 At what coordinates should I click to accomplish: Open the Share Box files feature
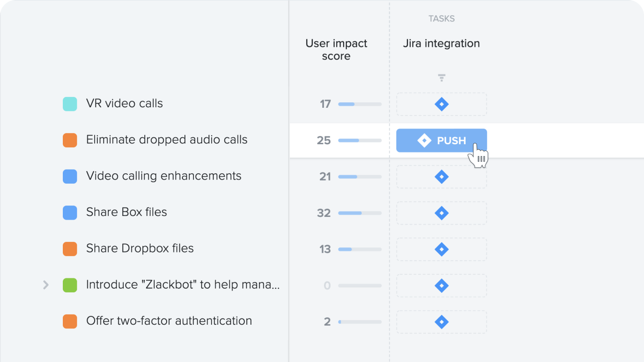pyautogui.click(x=127, y=212)
